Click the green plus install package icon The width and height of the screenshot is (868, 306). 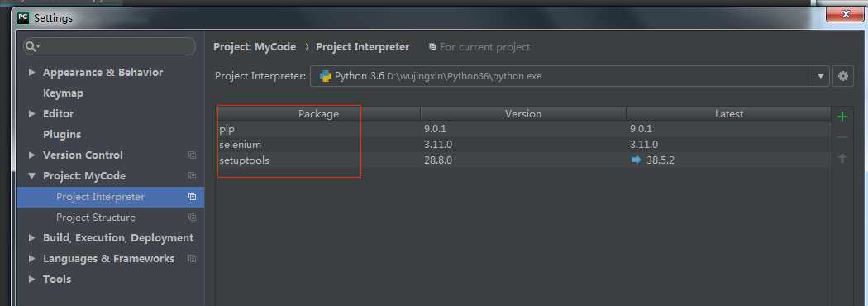pos(842,117)
